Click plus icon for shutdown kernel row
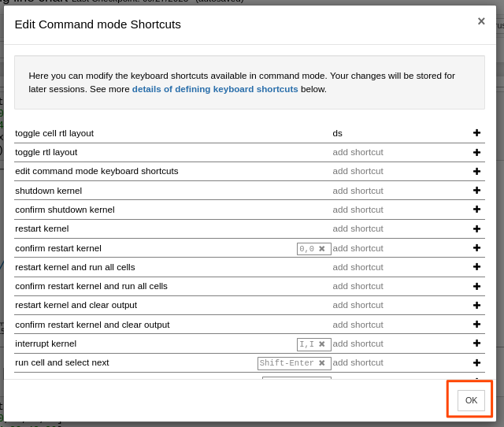The height and width of the screenshot is (427, 504). click(x=476, y=191)
